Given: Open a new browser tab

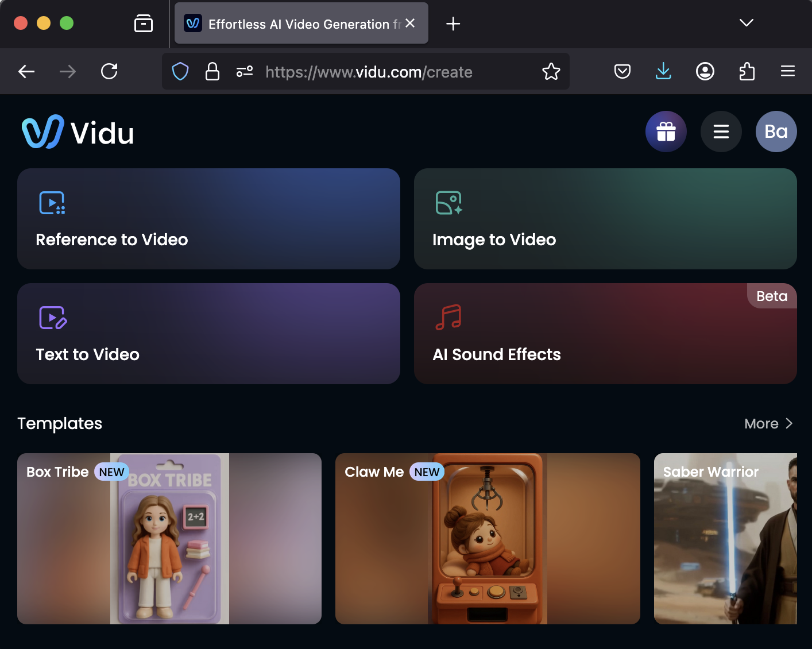Looking at the screenshot, I should 453,24.
